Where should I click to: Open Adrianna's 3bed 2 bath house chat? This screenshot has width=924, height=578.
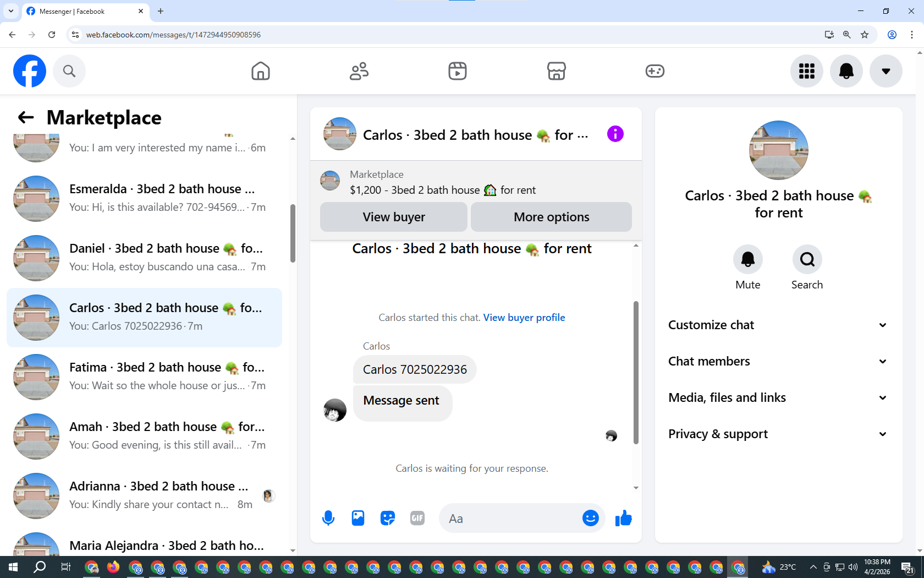coord(144,496)
